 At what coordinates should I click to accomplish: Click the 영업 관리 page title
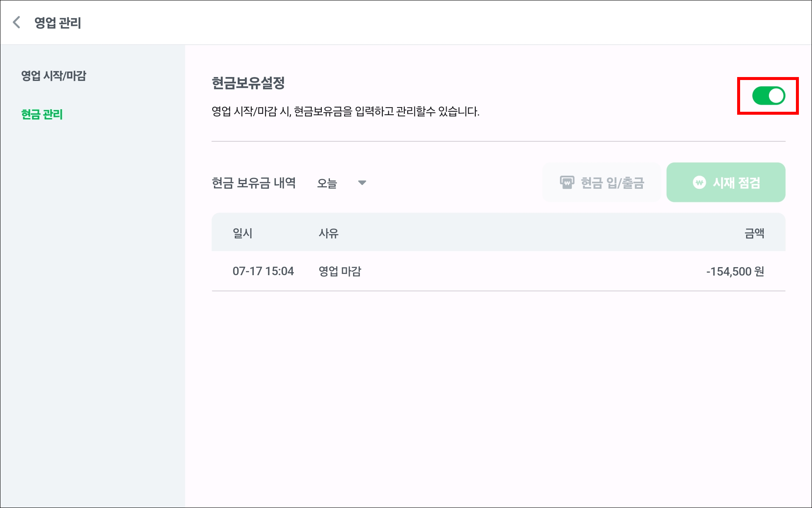(58, 22)
